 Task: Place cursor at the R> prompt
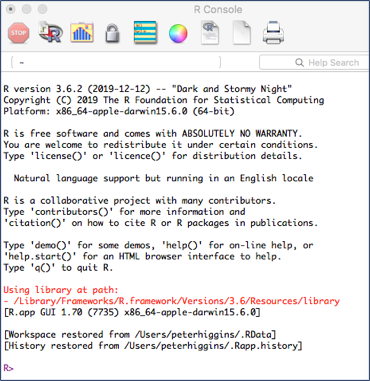9,368
